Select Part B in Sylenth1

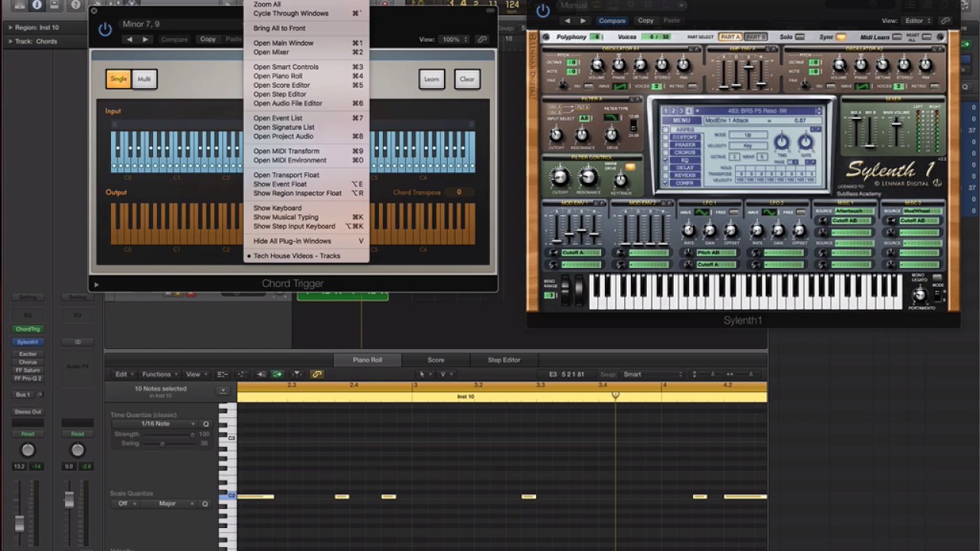756,37
